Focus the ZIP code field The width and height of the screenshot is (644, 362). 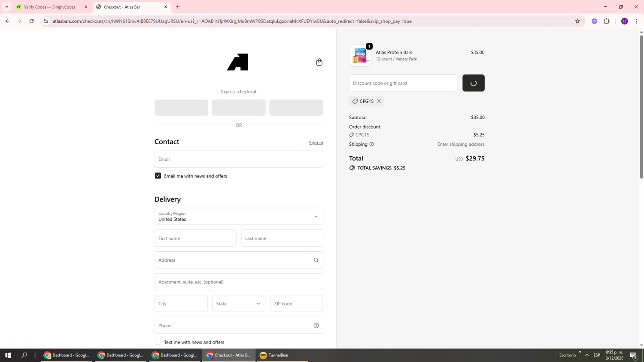coord(296,304)
